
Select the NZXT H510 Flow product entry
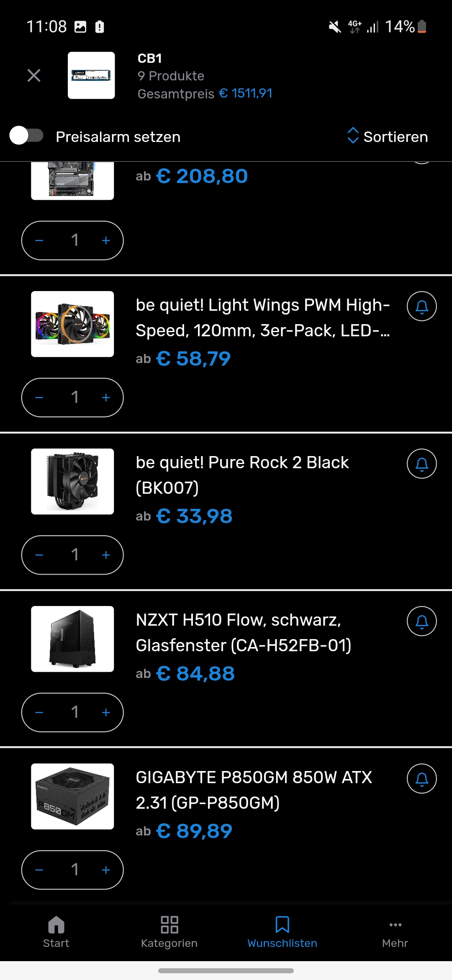244,633
